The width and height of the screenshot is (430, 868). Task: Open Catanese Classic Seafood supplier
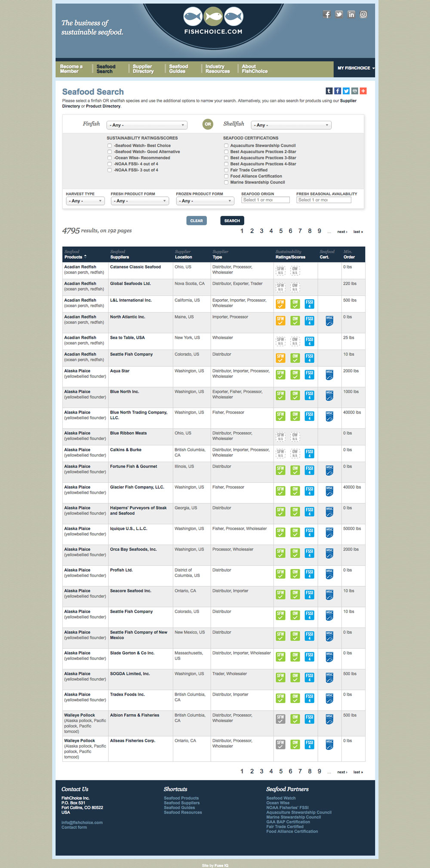(135, 267)
